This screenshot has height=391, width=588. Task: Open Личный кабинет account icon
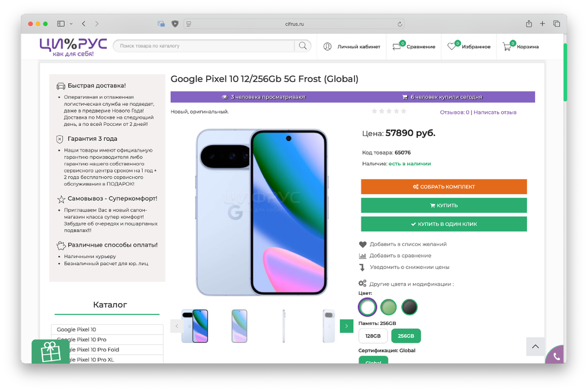(327, 47)
